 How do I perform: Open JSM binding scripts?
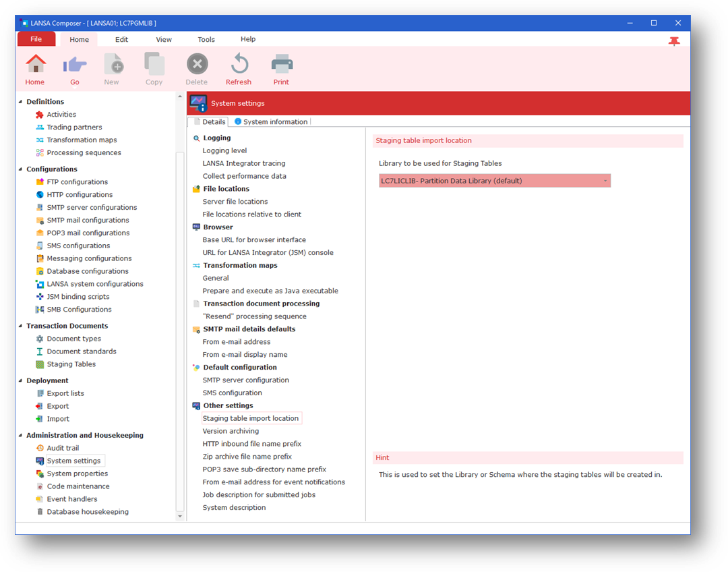[x=78, y=296]
